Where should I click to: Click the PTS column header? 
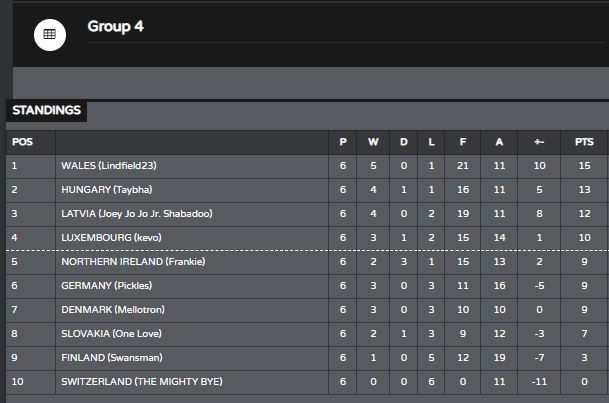tap(584, 142)
